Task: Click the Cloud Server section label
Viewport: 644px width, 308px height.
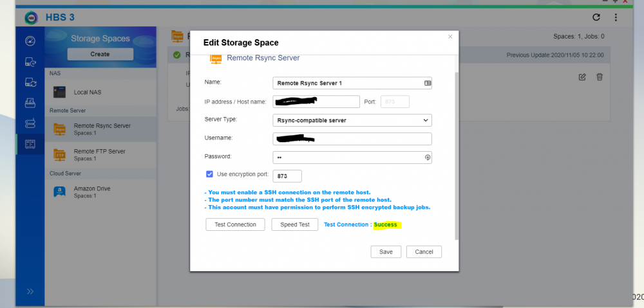Action: click(x=65, y=174)
